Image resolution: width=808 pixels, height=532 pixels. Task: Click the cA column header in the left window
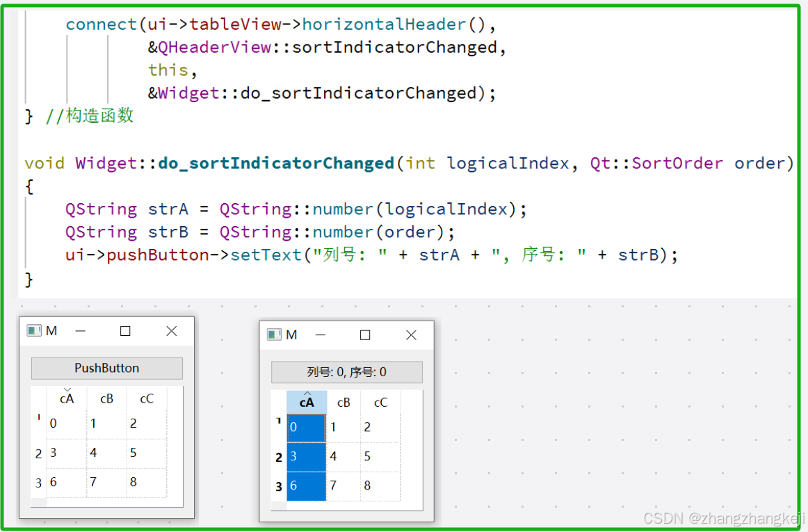click(x=67, y=398)
